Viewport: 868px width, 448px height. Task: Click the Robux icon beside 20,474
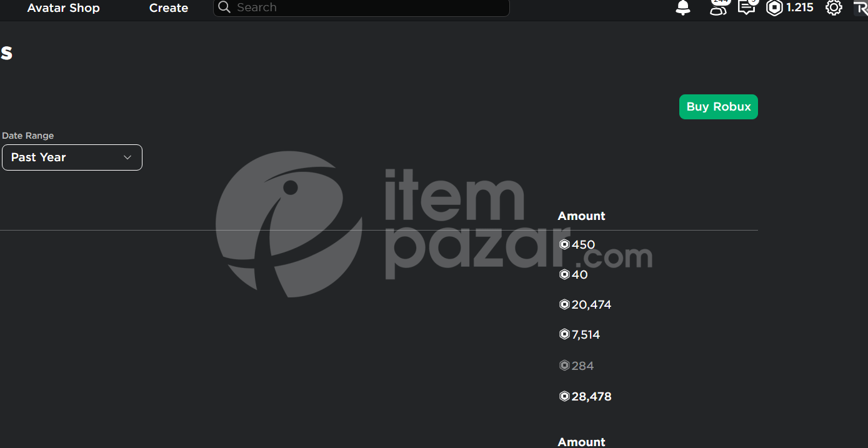[x=564, y=305]
